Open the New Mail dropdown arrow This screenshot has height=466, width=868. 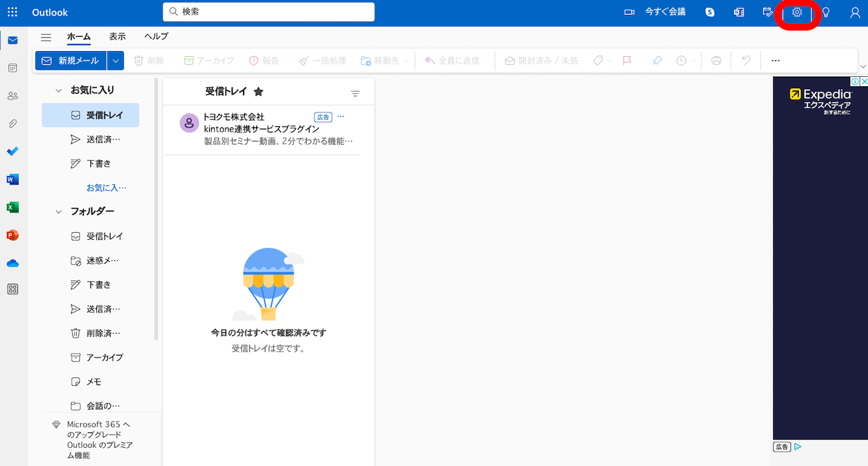pos(116,61)
